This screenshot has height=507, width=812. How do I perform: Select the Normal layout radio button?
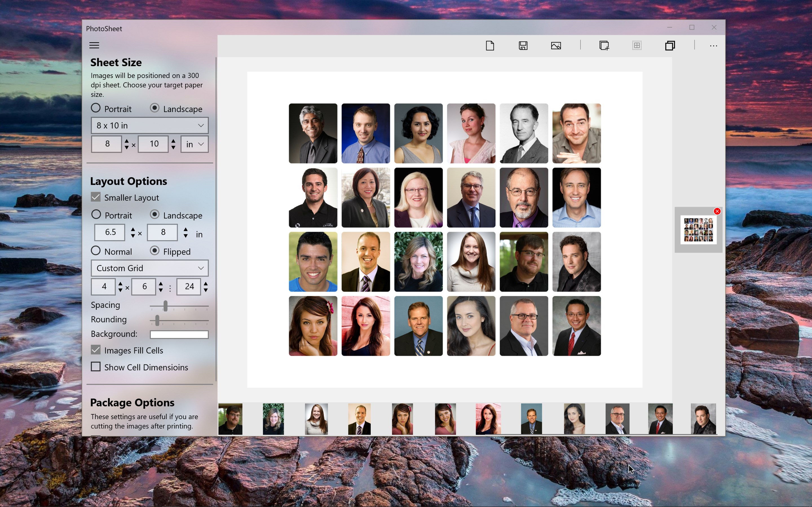[96, 251]
